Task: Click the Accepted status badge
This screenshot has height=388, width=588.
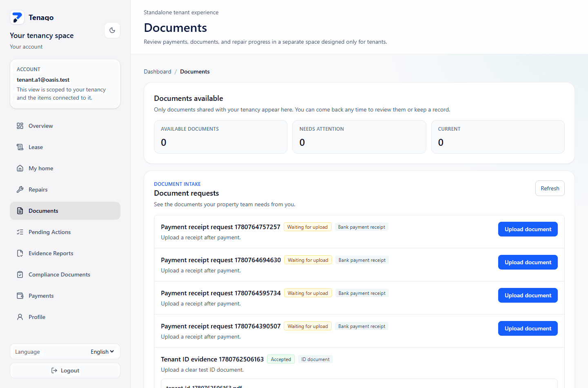Action: coord(281,359)
